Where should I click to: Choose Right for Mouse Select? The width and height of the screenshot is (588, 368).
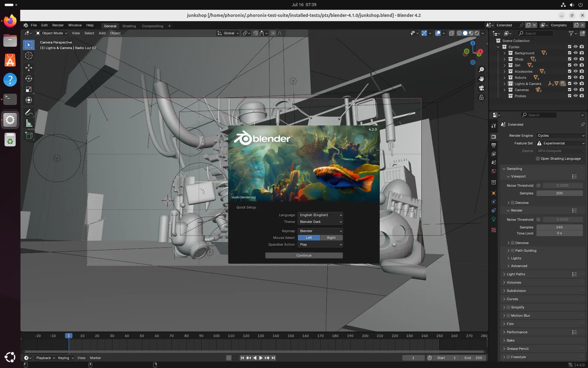tap(331, 238)
